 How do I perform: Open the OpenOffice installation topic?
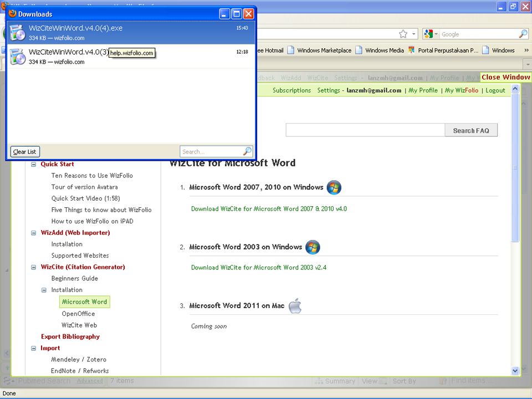click(78, 314)
